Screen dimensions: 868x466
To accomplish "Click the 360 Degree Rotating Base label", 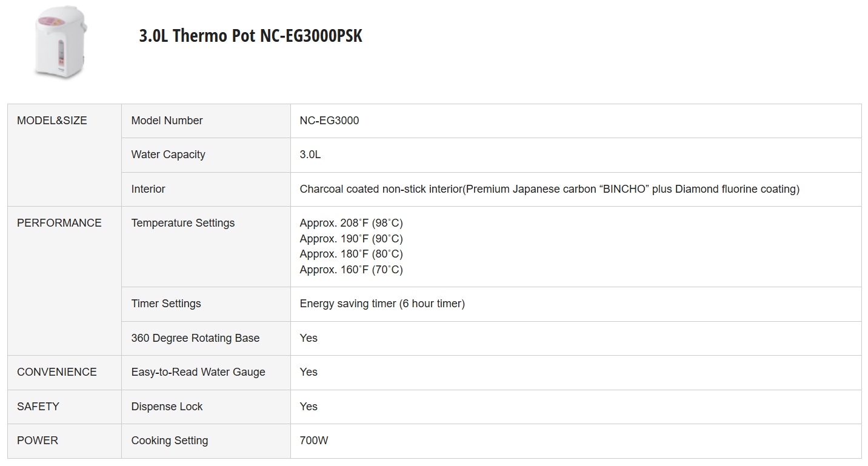I will [195, 338].
